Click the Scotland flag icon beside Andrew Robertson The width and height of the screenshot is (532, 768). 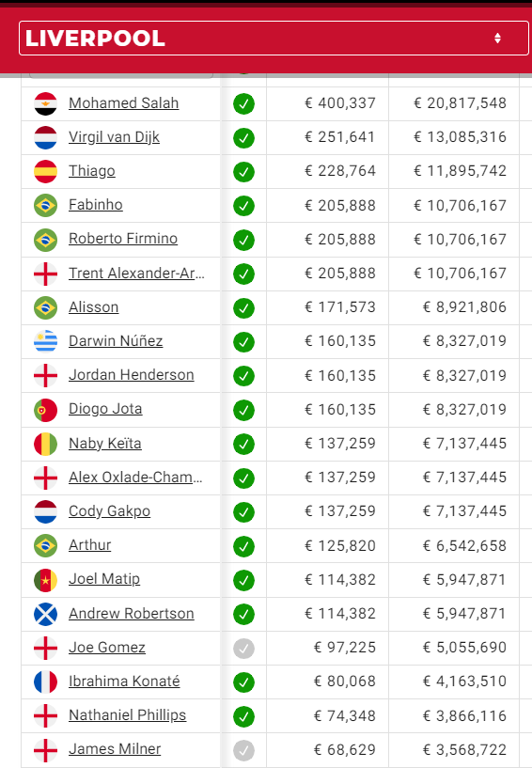point(45,614)
